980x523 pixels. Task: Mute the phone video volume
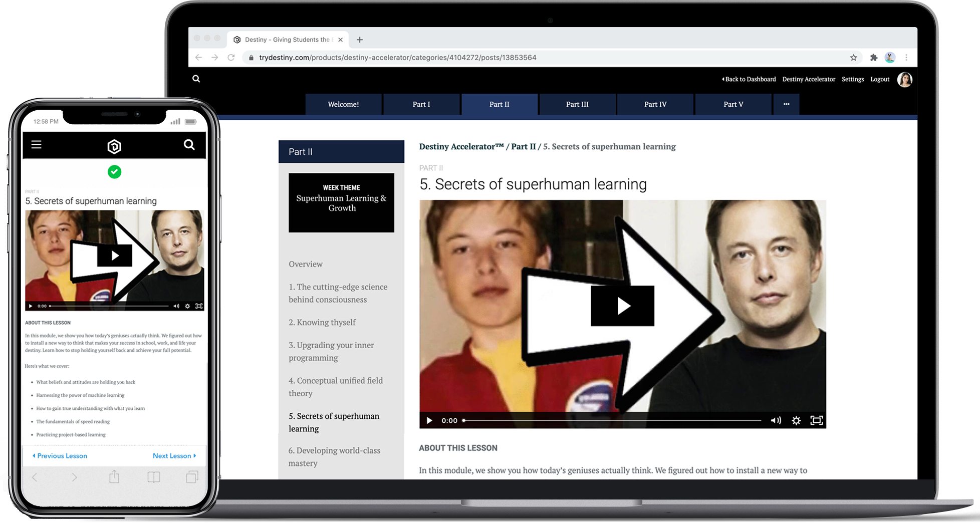click(176, 306)
